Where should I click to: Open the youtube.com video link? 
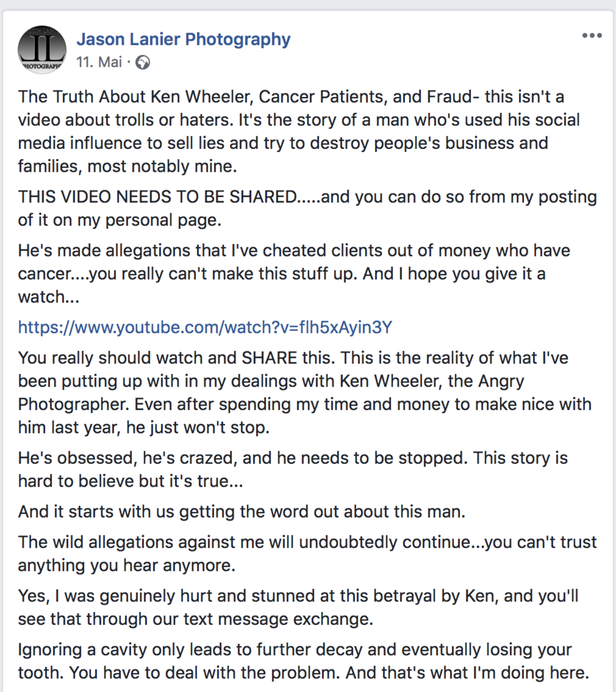(205, 327)
